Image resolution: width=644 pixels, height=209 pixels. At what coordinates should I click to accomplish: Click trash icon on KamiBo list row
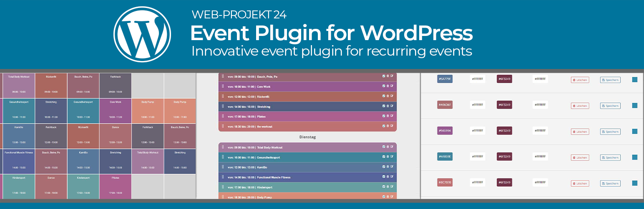[x=388, y=167]
